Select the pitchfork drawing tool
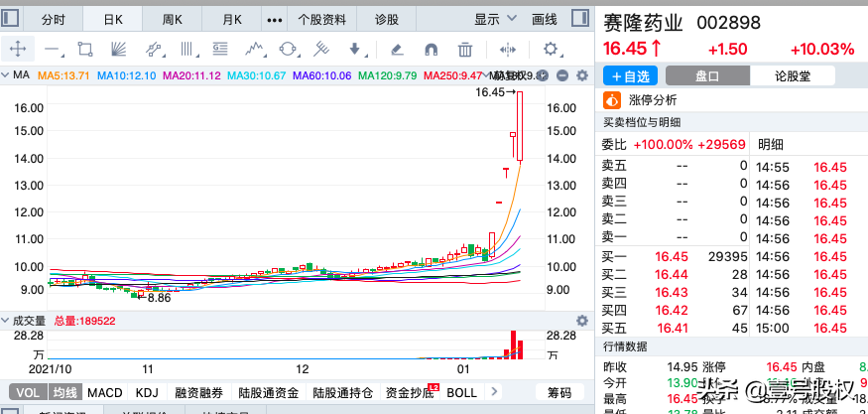The width and height of the screenshot is (868, 414). click(x=320, y=50)
